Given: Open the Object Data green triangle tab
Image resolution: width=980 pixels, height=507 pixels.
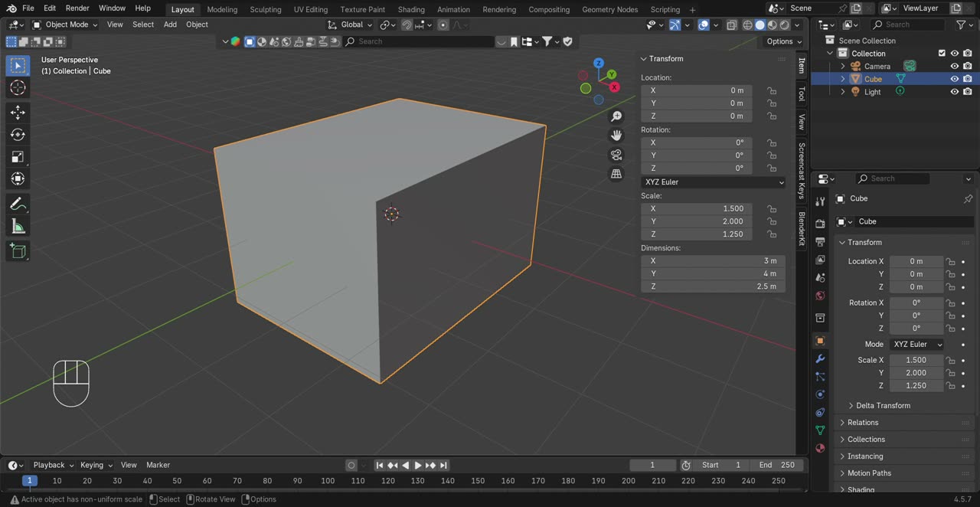Looking at the screenshot, I should [820, 430].
